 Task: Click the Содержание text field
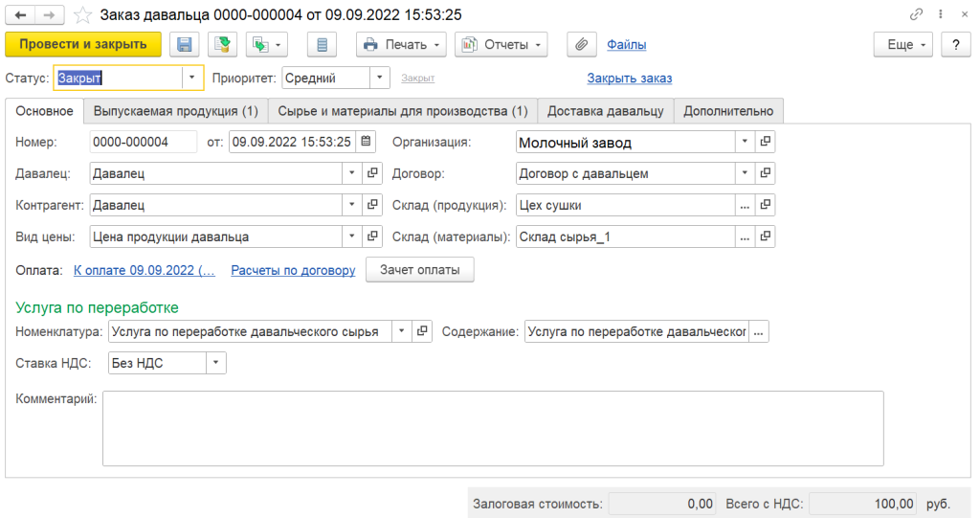point(636,331)
